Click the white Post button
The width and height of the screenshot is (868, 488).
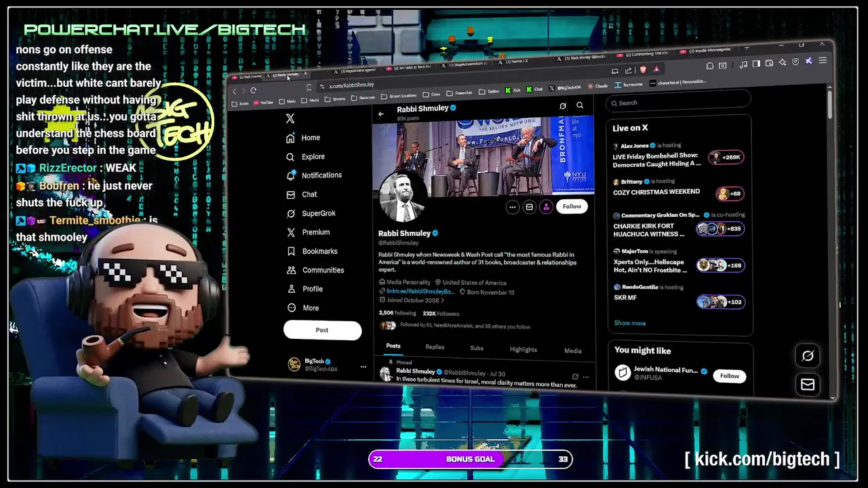(322, 330)
